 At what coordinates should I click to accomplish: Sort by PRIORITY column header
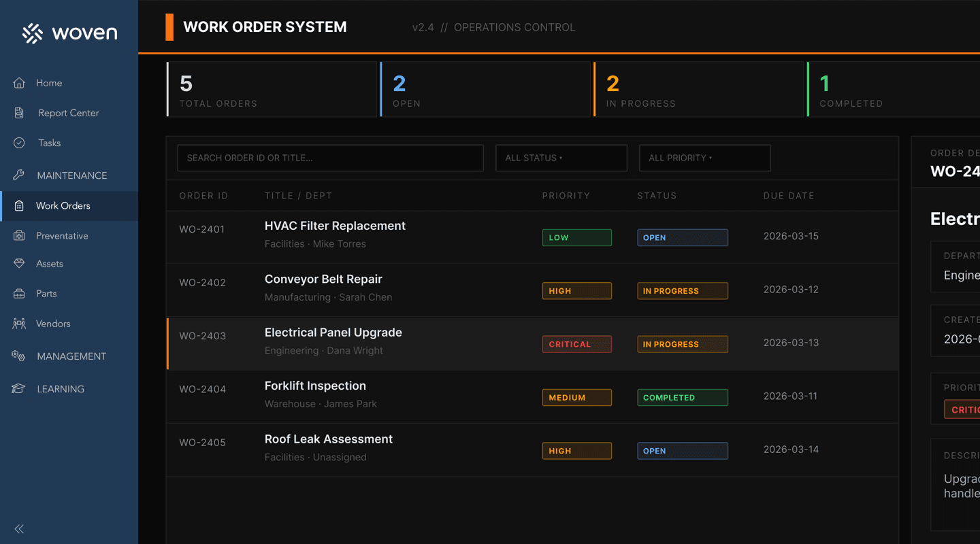566,196
